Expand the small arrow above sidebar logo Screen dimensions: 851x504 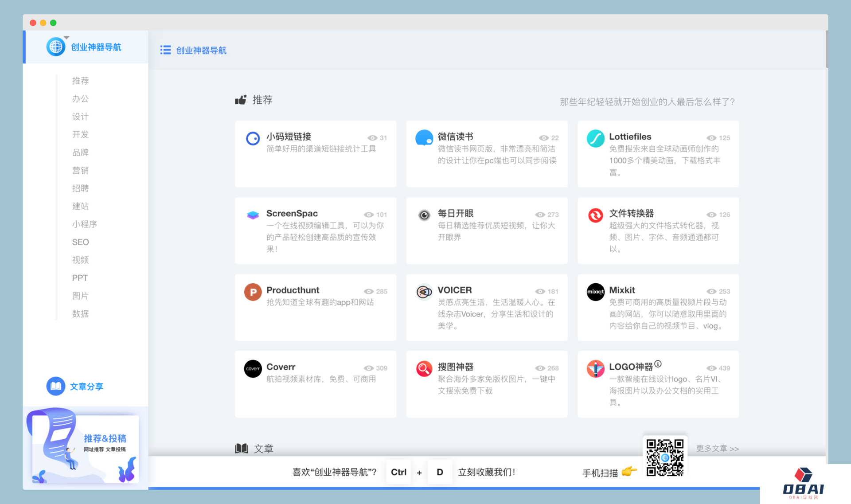[66, 37]
